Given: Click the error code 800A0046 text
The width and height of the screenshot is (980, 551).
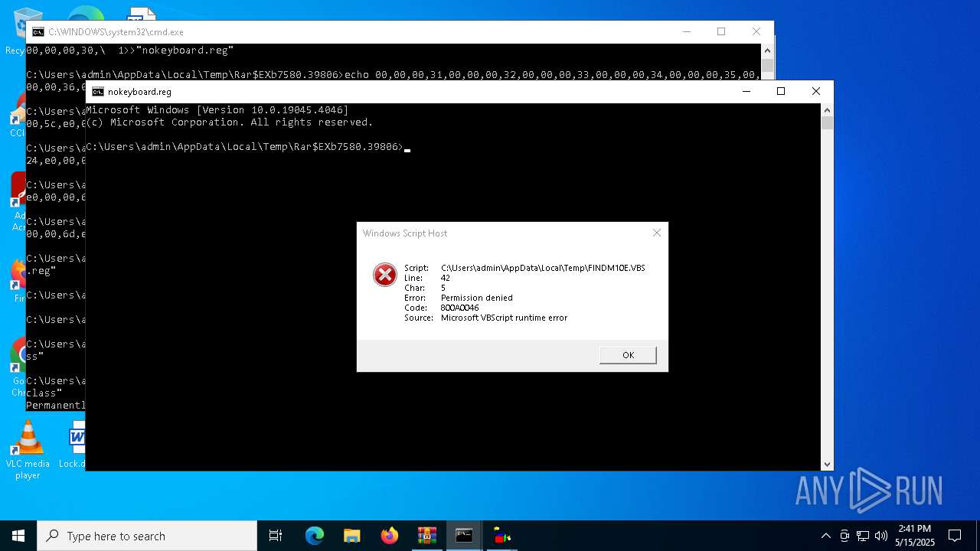Looking at the screenshot, I should pos(459,308).
